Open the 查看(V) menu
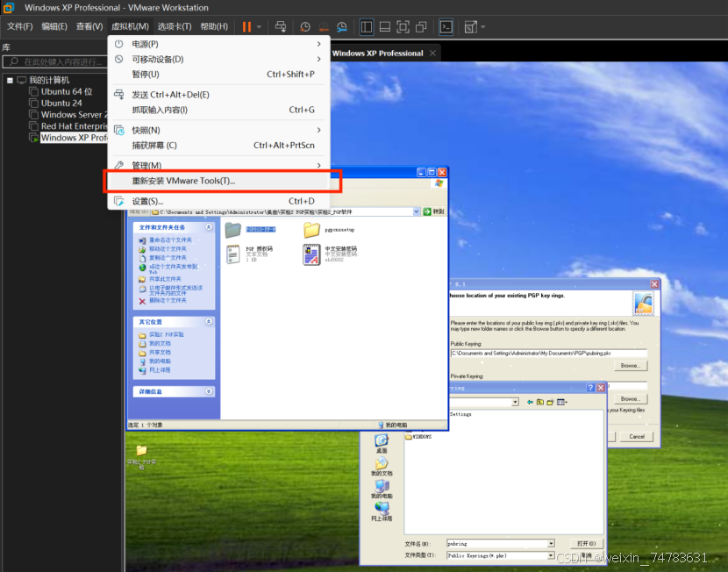The height and width of the screenshot is (572, 728). 89,26
